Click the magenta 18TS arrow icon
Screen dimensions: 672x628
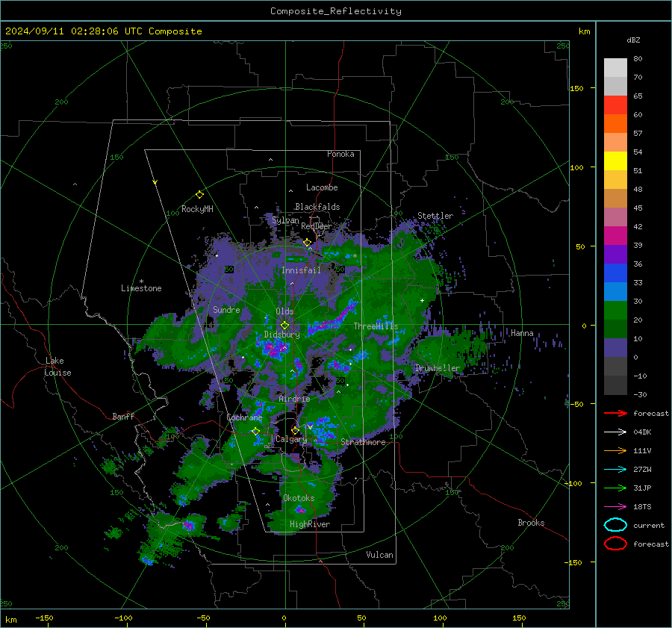[x=615, y=507]
